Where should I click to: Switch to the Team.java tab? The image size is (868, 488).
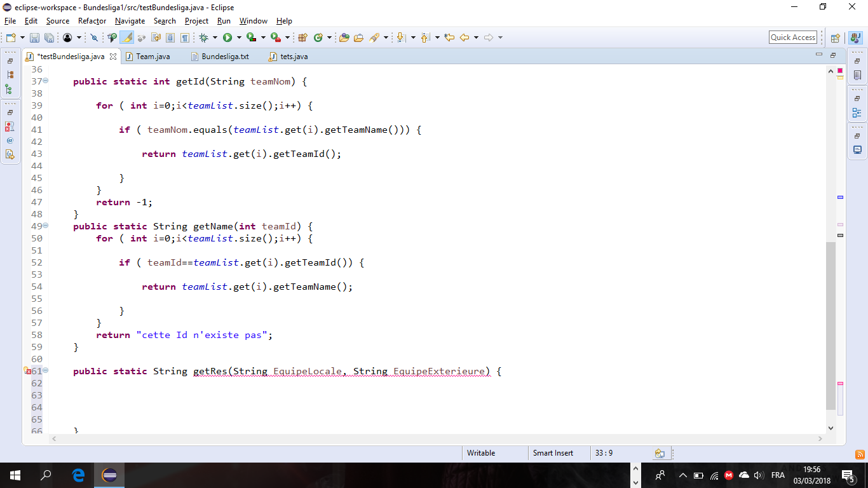(153, 57)
